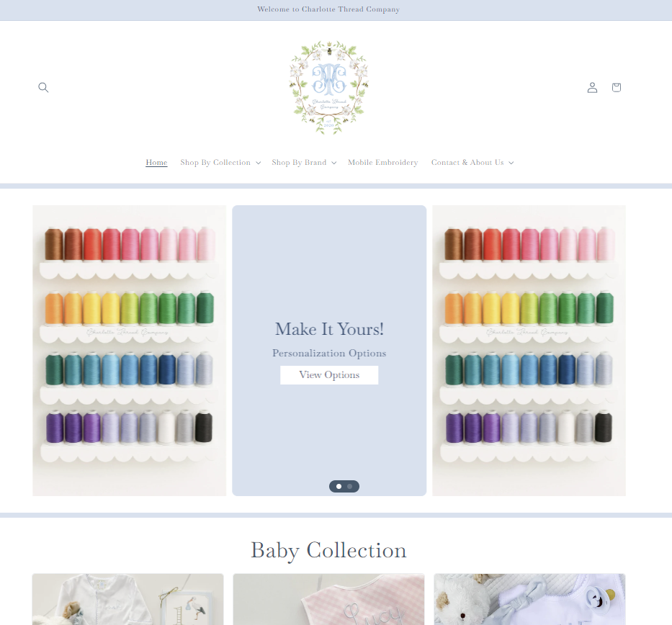672x625 pixels.
Task: Click the Make It Yours! heading
Action: [329, 329]
